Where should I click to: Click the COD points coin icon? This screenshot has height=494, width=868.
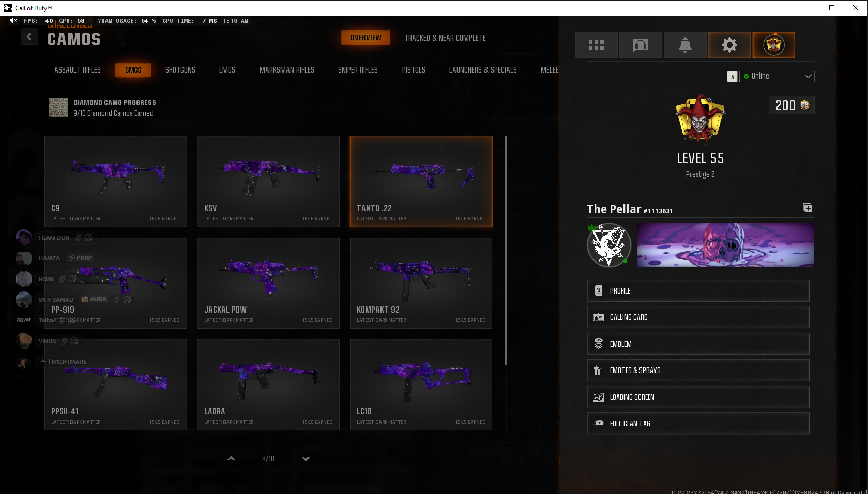click(805, 105)
